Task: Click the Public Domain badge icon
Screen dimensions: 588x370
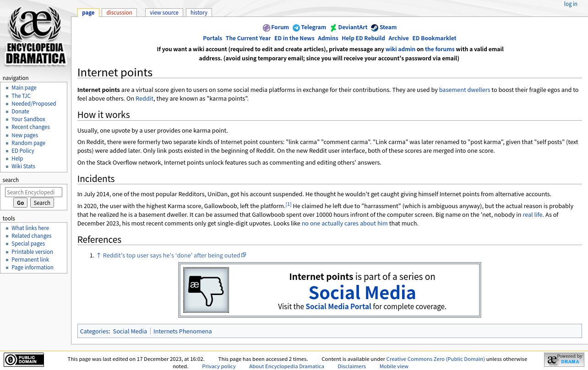Action: [24, 360]
